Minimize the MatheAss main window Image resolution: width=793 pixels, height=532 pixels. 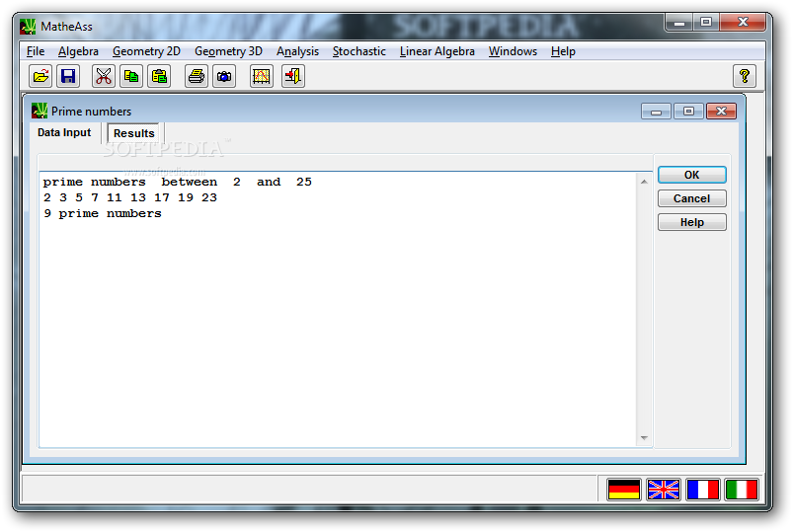678,23
